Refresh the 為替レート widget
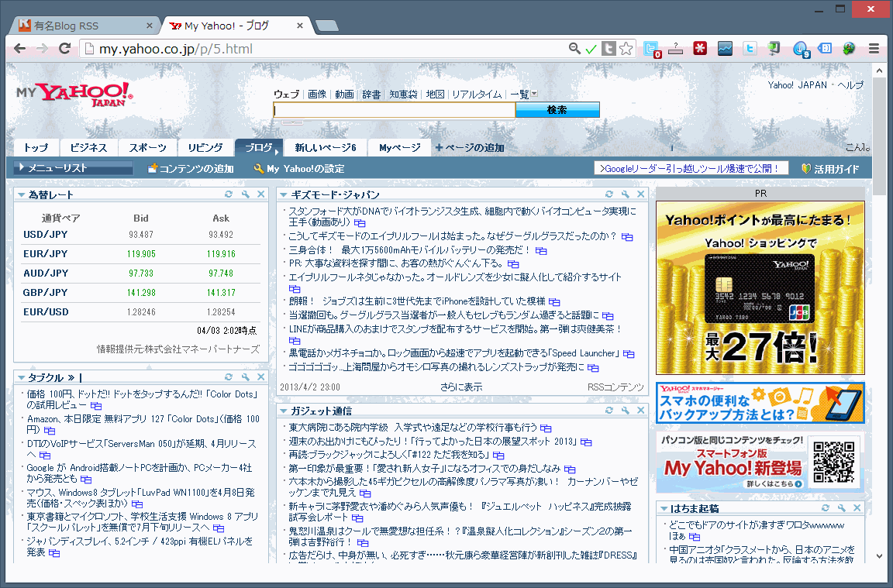 (x=229, y=194)
